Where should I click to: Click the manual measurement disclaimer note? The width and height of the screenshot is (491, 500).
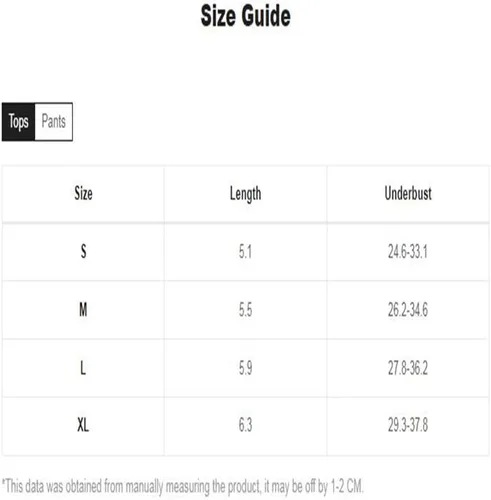(183, 487)
